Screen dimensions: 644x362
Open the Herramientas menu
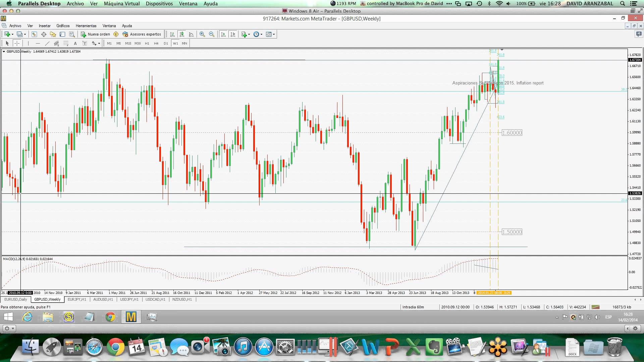coord(86,26)
